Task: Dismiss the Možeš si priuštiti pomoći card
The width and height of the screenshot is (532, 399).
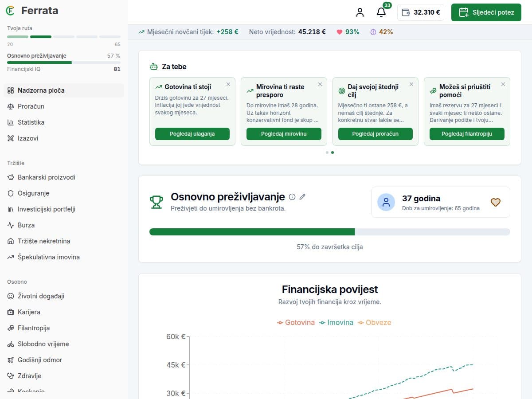Action: click(x=503, y=84)
